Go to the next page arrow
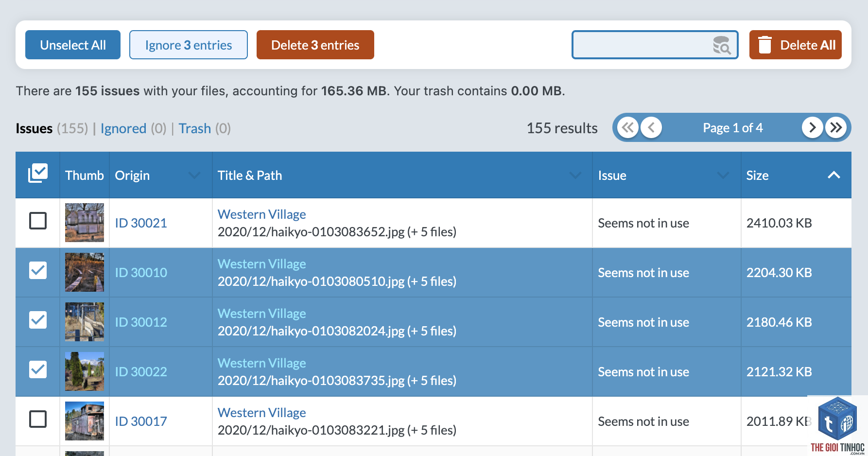 [x=812, y=128]
